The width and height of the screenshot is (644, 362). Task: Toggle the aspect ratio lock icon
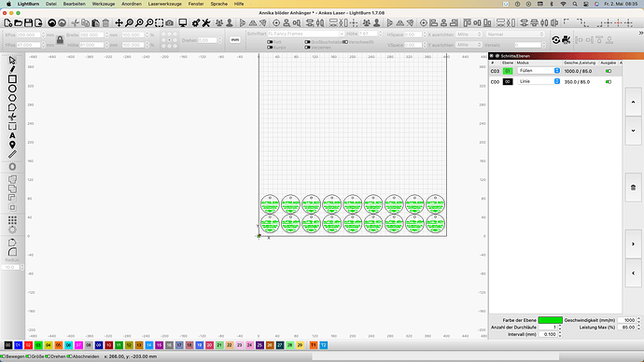pos(60,40)
